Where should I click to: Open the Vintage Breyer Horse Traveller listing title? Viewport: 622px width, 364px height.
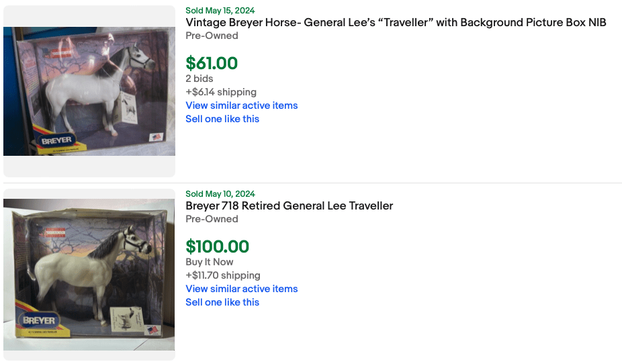pos(396,23)
